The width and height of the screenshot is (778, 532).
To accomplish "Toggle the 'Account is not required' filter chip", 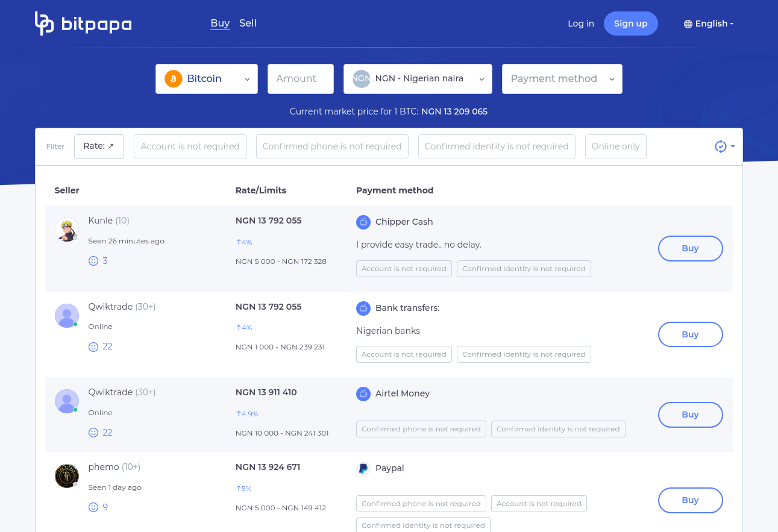I will click(190, 146).
